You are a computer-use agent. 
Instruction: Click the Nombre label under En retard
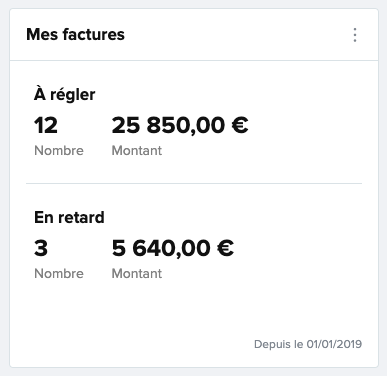[x=59, y=273]
